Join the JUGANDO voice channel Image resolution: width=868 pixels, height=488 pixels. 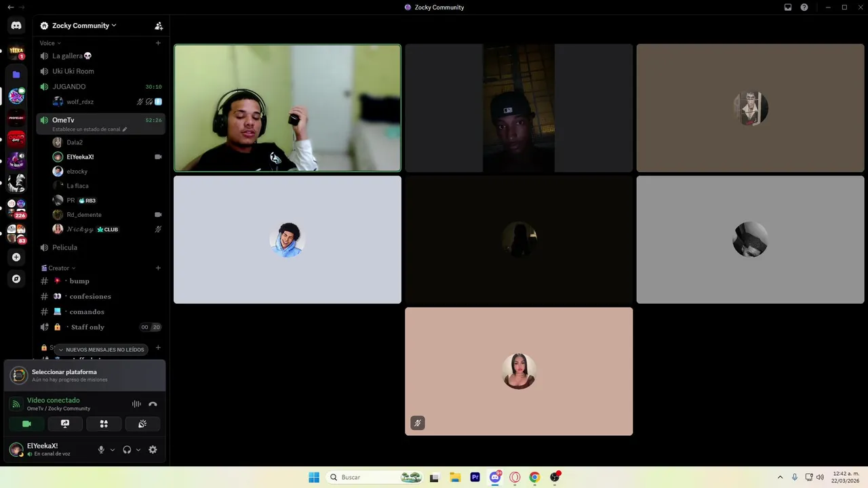(x=100, y=87)
